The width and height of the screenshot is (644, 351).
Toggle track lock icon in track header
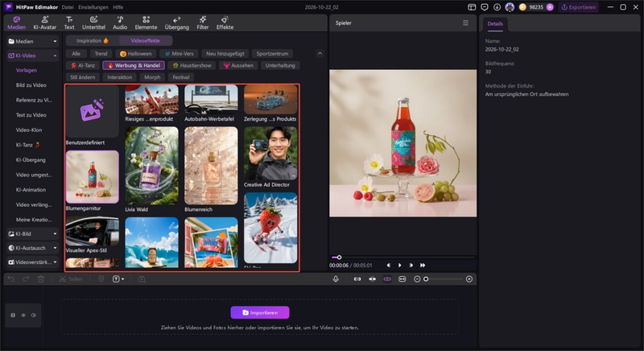coord(13,316)
